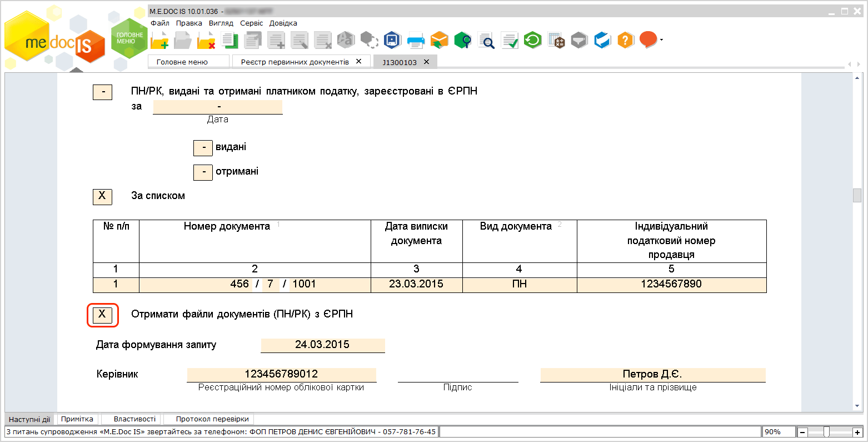Open the Довідка menu

coord(283,23)
